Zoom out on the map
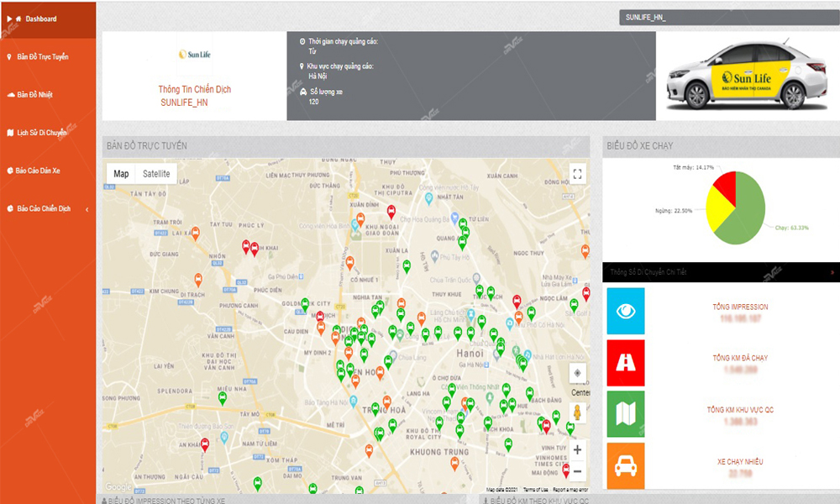840x504 pixels. (577, 471)
